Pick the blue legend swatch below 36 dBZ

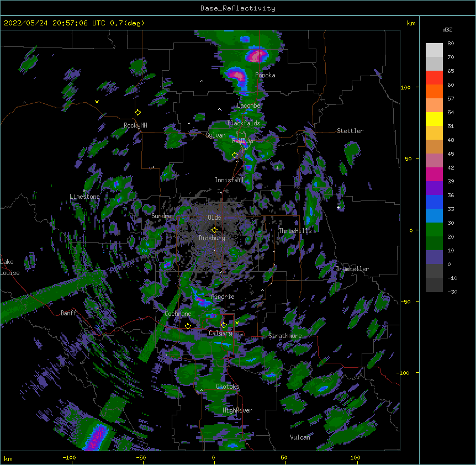click(x=434, y=202)
